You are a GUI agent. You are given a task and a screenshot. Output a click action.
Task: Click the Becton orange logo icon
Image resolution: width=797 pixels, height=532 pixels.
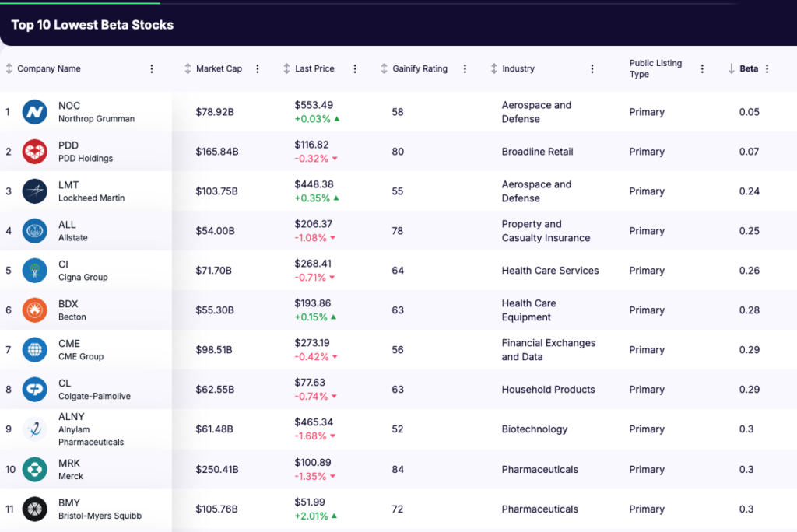tap(34, 310)
